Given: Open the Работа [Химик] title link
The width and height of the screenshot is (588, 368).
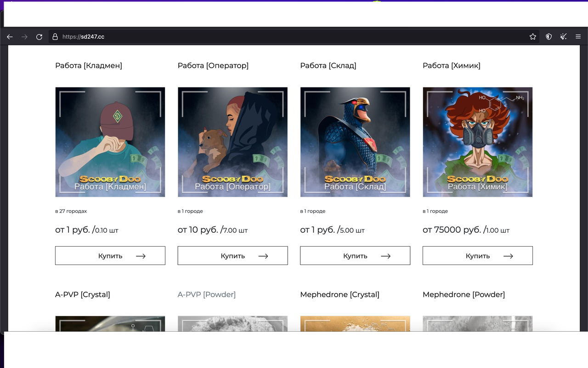Looking at the screenshot, I should 452,65.
